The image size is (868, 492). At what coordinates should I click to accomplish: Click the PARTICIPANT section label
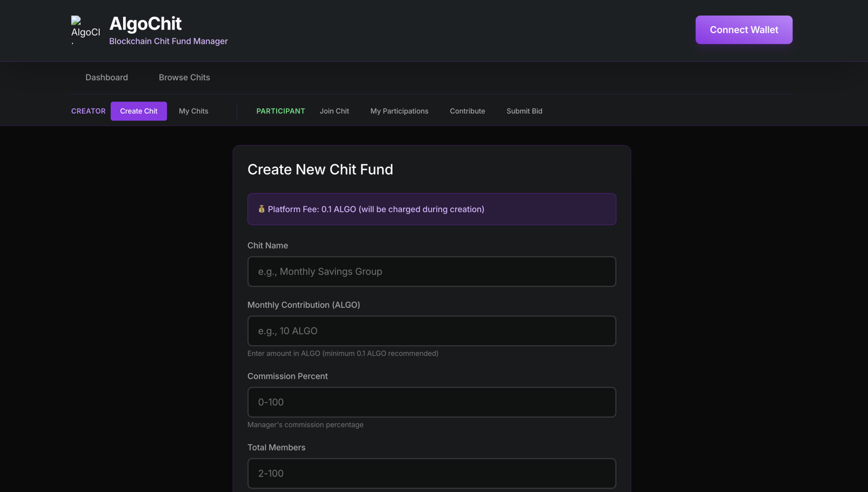pyautogui.click(x=280, y=111)
